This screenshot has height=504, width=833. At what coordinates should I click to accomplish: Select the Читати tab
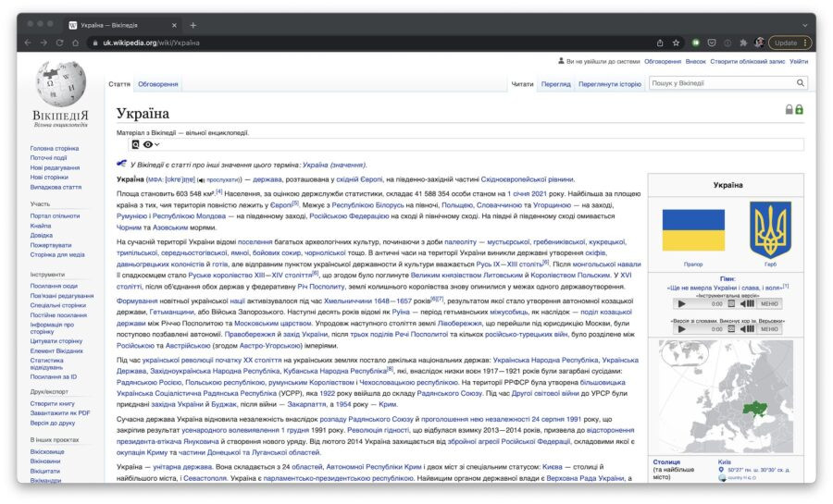[x=522, y=84]
